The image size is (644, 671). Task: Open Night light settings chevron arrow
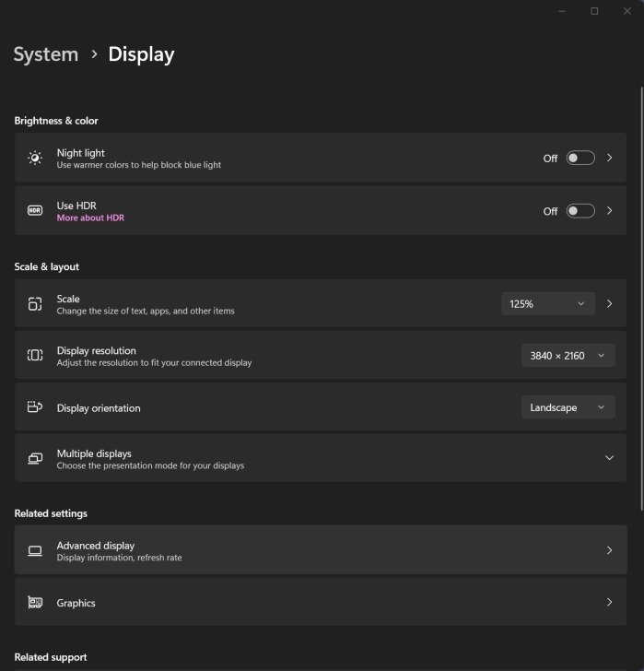point(609,158)
